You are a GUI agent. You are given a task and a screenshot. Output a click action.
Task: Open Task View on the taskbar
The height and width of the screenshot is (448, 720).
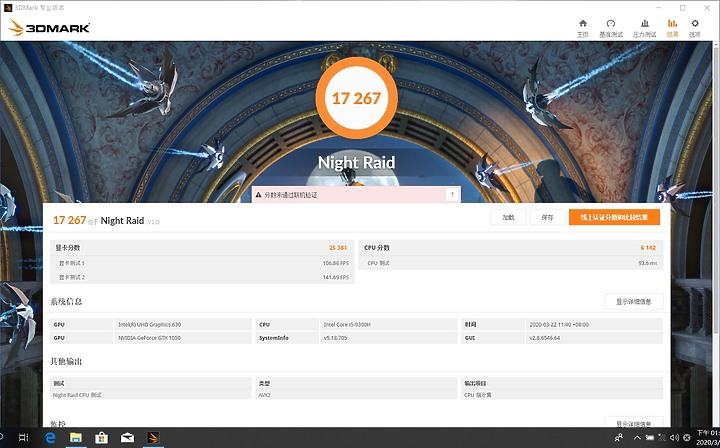point(24,437)
